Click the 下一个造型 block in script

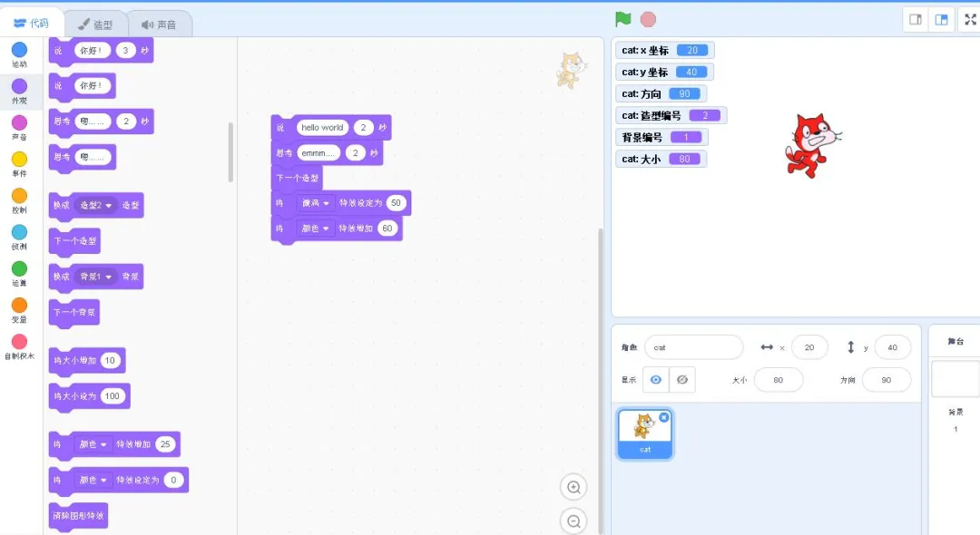point(297,179)
